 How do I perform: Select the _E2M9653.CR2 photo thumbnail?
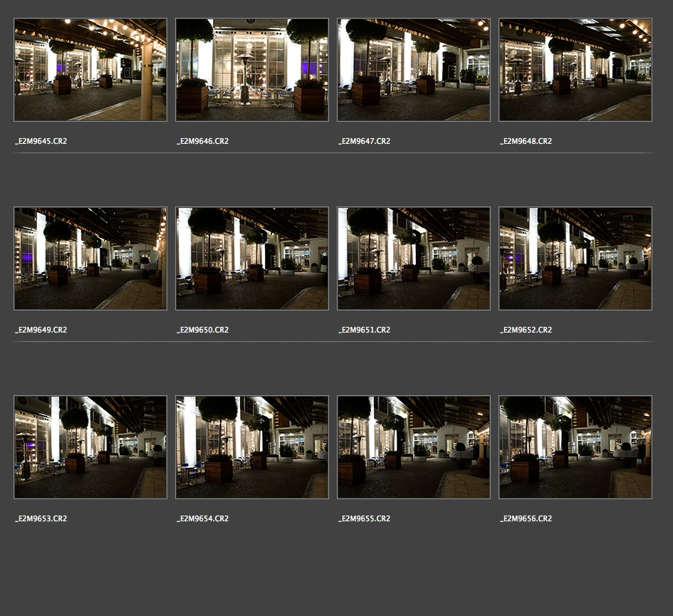coord(90,447)
